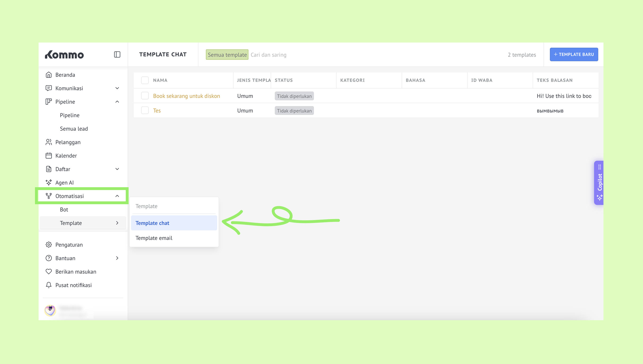Click the Copilot sparkle icon
The image size is (643, 364).
[x=600, y=198]
